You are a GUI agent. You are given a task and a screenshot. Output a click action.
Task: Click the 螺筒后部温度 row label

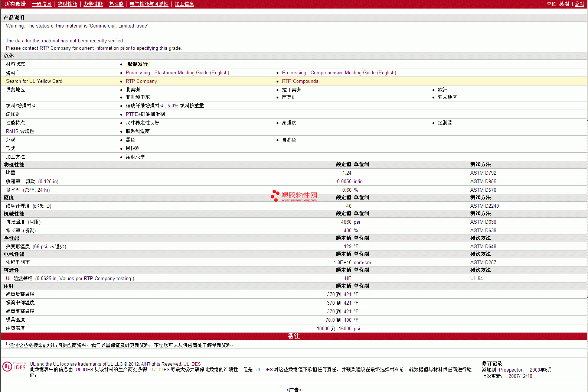[20, 294]
